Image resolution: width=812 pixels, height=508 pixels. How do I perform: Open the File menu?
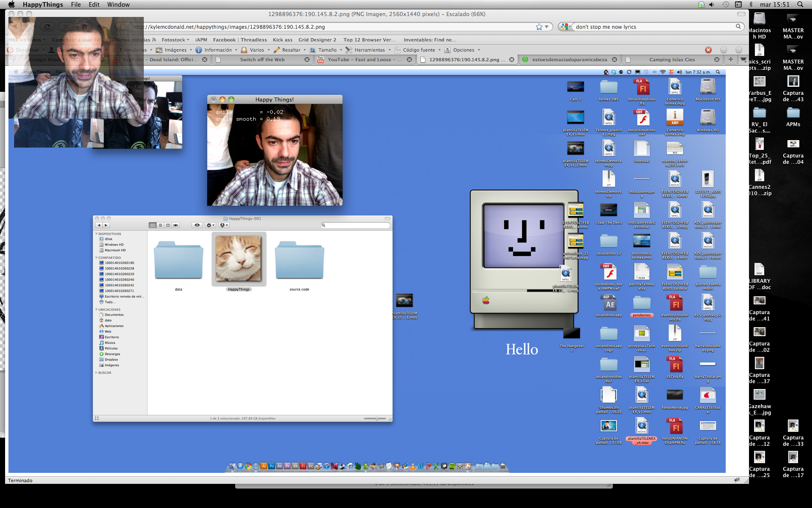point(76,5)
